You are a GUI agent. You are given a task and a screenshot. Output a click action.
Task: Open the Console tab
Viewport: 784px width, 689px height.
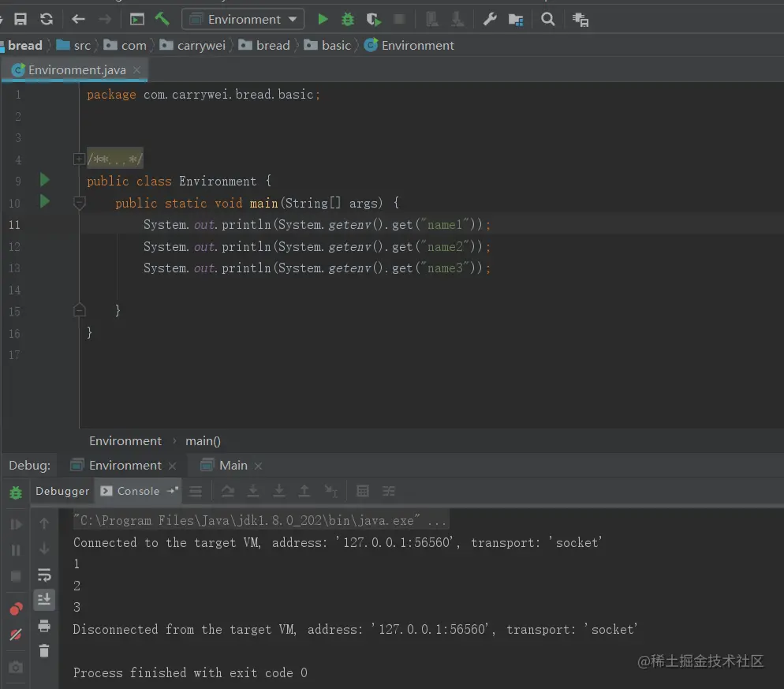tap(130, 492)
